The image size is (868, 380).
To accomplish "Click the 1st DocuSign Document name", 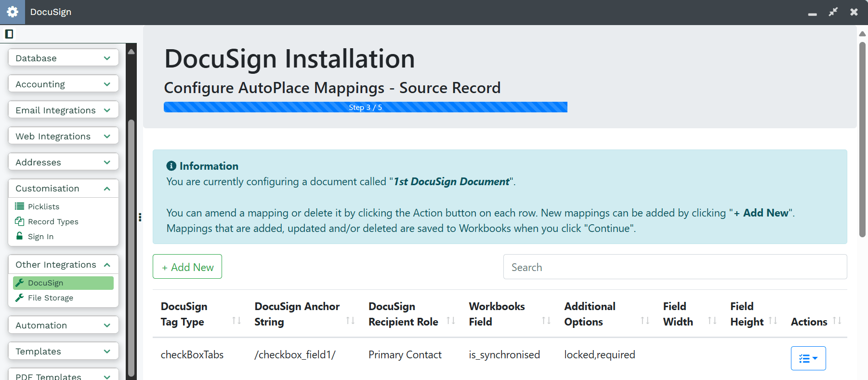I will (x=451, y=181).
